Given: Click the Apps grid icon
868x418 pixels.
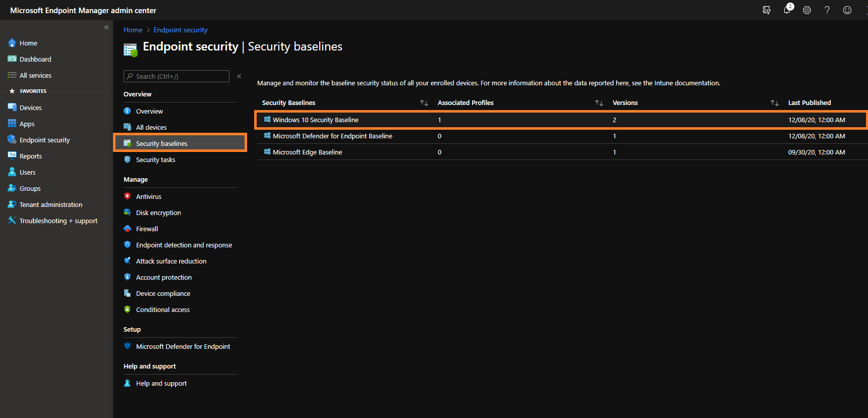Looking at the screenshot, I should [12, 124].
